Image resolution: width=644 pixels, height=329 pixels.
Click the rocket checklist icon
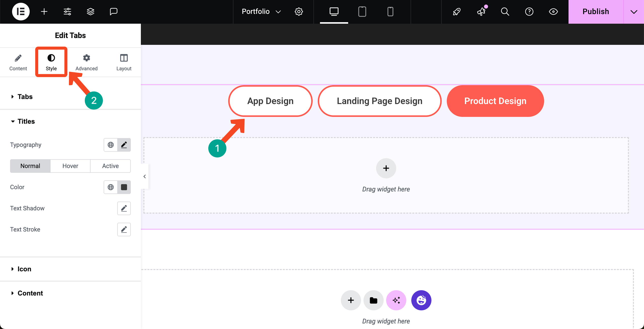pyautogui.click(x=457, y=12)
